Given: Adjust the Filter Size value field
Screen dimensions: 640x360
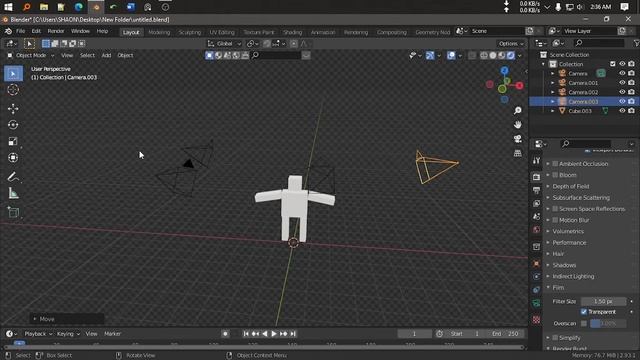Looking at the screenshot, I should point(603,302).
